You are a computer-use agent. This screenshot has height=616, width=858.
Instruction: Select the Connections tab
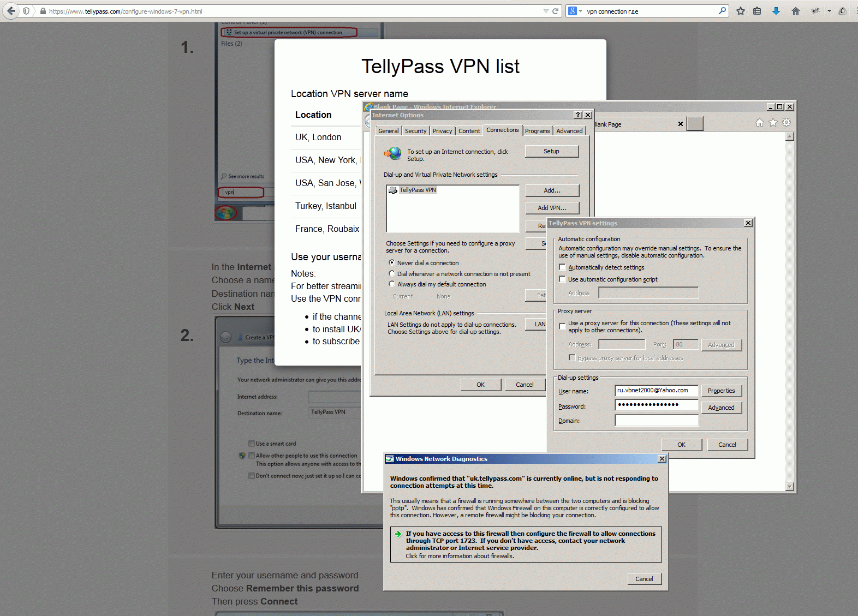pyautogui.click(x=503, y=130)
